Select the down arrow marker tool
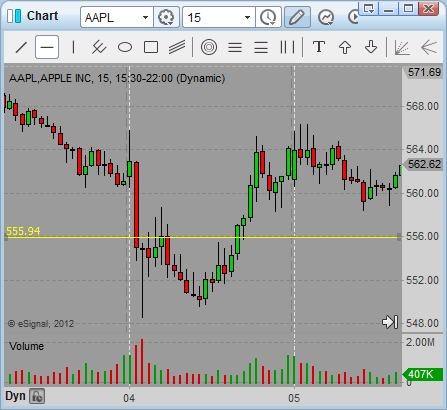This screenshot has width=447, height=410. [x=371, y=47]
